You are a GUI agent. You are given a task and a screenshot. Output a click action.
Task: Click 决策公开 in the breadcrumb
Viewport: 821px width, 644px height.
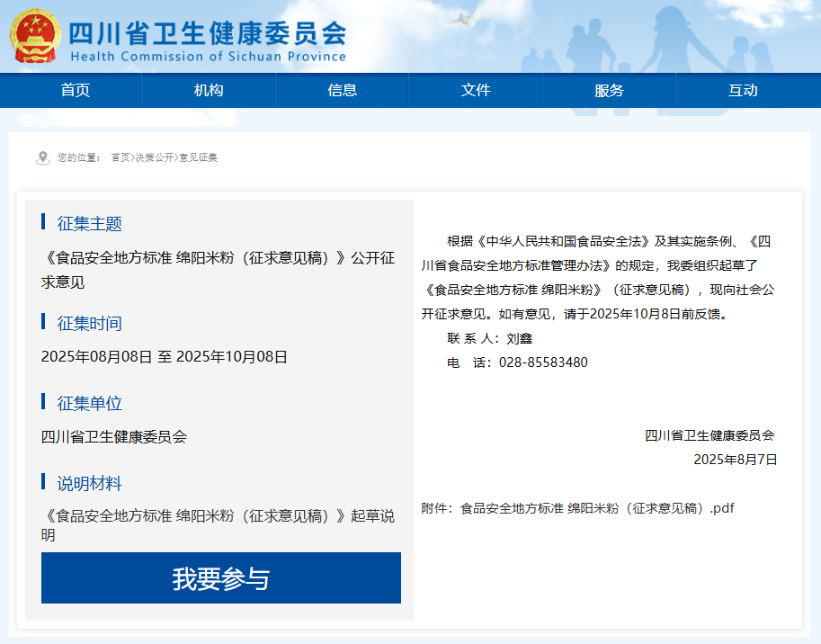[x=155, y=157]
